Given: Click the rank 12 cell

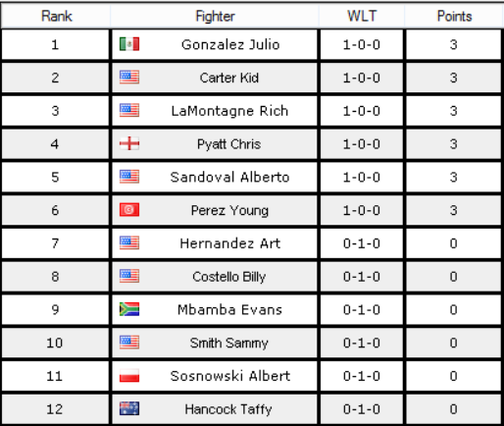Looking at the screenshot, I should pos(55,409).
